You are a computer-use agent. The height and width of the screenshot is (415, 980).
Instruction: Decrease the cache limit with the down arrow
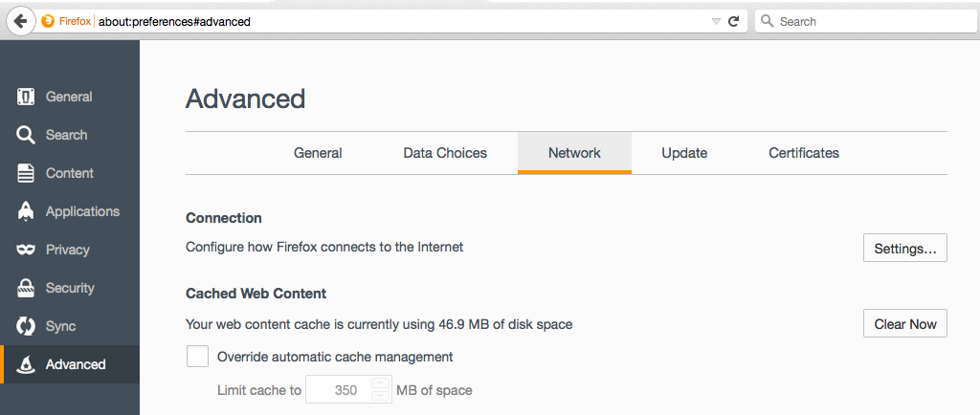point(381,396)
